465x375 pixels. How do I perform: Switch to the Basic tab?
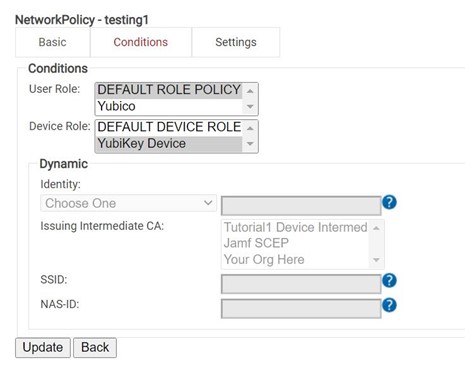(53, 42)
